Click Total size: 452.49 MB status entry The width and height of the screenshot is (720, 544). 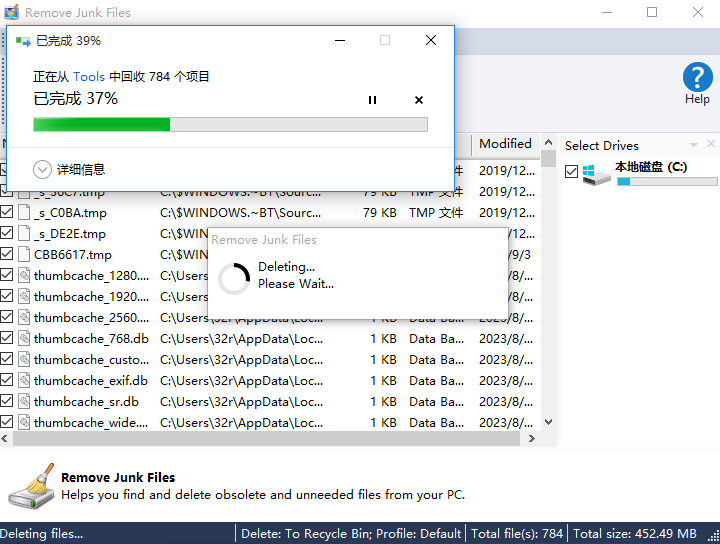[x=635, y=533]
